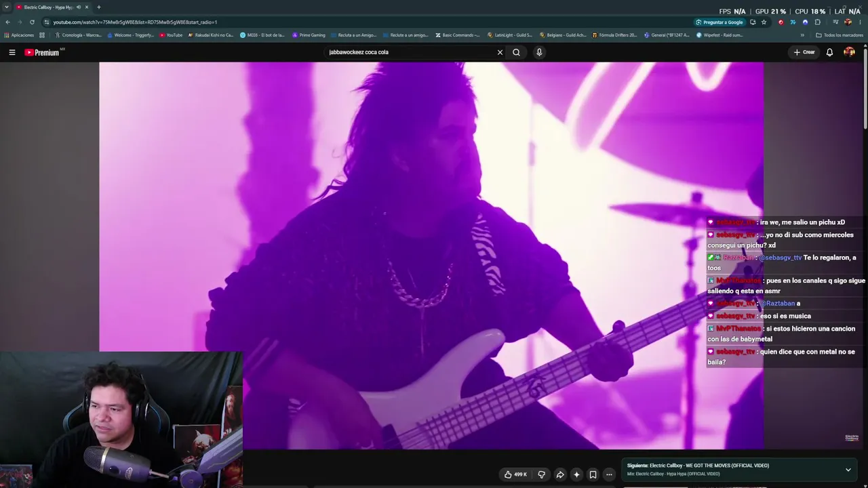The height and width of the screenshot is (488, 868).
Task: Clear the YouTube search text
Action: point(500,52)
